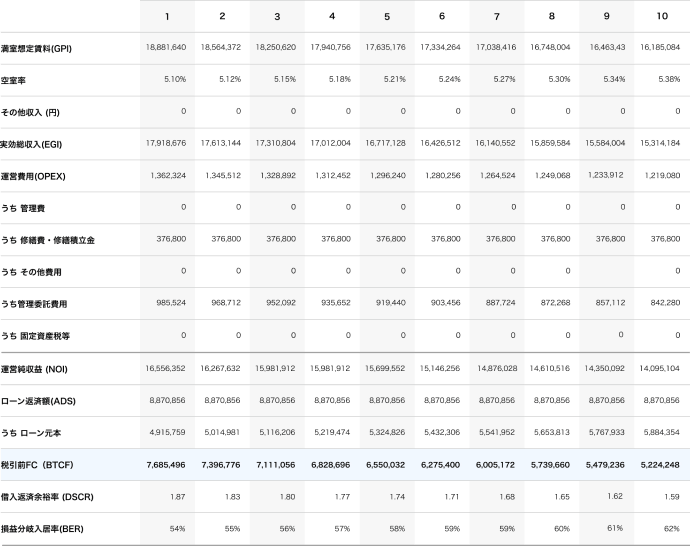Click GPI value 16,185,084
The width and height of the screenshot is (690, 546).
click(660, 47)
